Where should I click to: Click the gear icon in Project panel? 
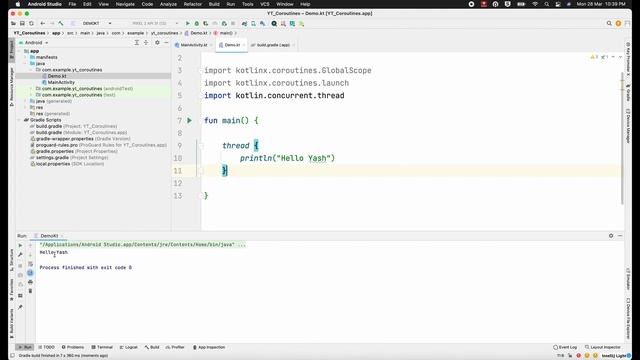(x=157, y=42)
